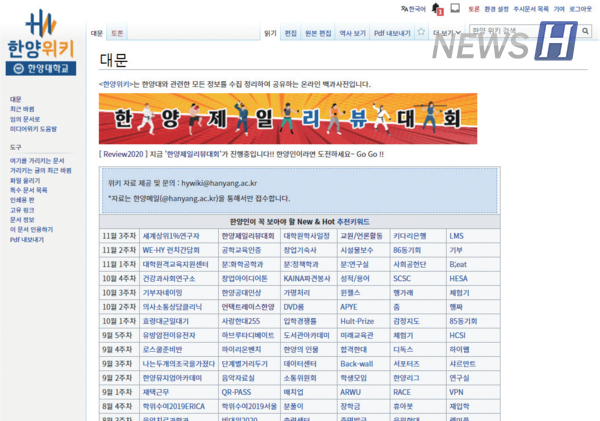Click the magnifier search button

tap(585, 31)
